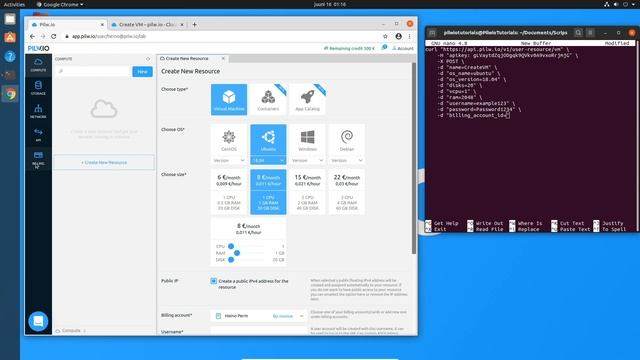Switch to Create VM - pilw.io browser tab
The width and height of the screenshot is (640, 360).
(147, 24)
